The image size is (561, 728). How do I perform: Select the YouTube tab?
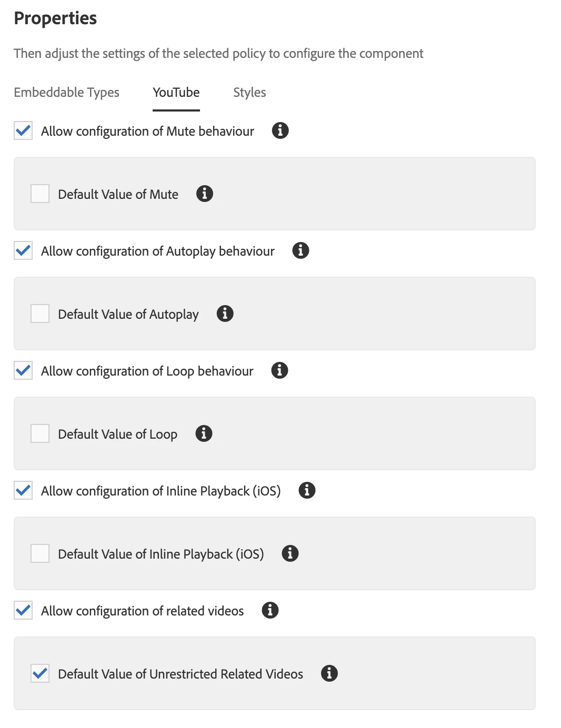pos(176,93)
